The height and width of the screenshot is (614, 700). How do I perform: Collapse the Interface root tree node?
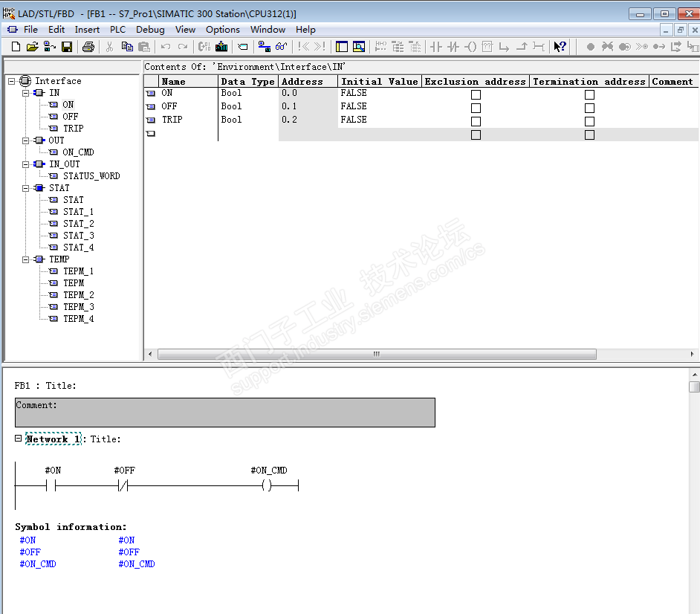12,81
